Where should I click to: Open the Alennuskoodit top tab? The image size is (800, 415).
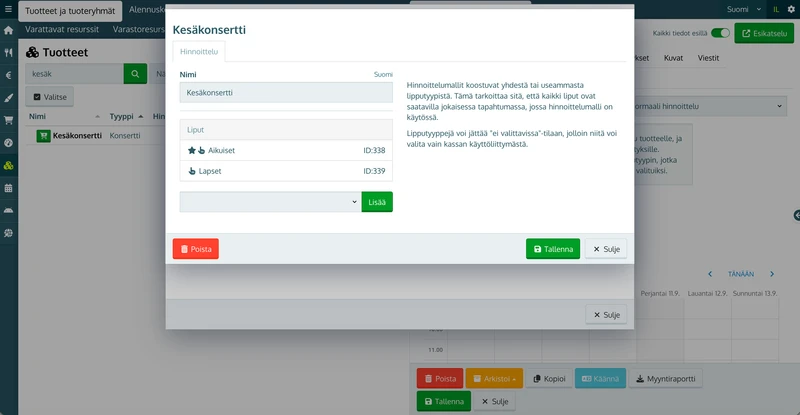(x=146, y=10)
